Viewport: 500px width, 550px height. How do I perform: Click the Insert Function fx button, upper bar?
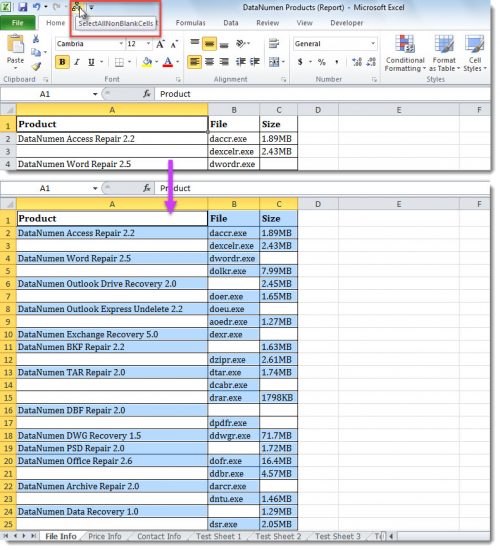(147, 94)
